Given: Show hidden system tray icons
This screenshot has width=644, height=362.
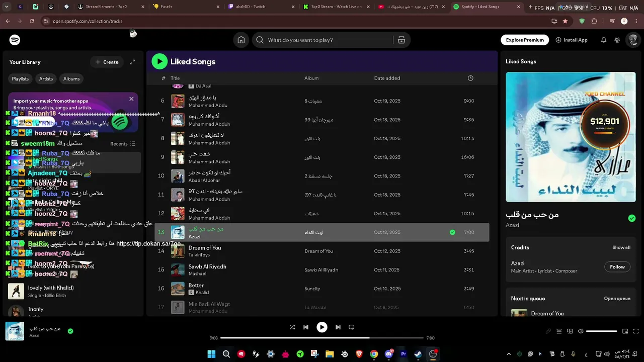Looking at the screenshot, I should (509, 354).
